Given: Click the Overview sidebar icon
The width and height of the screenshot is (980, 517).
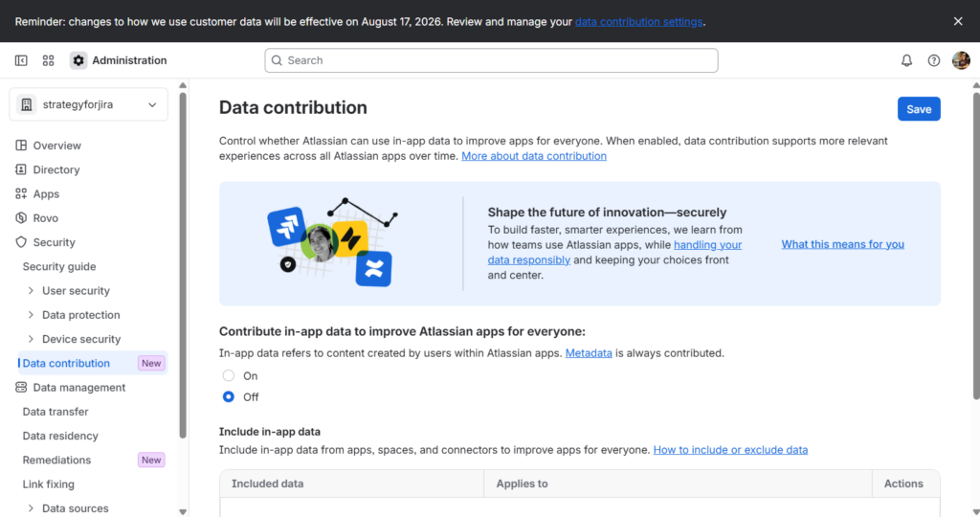Looking at the screenshot, I should tap(21, 146).
